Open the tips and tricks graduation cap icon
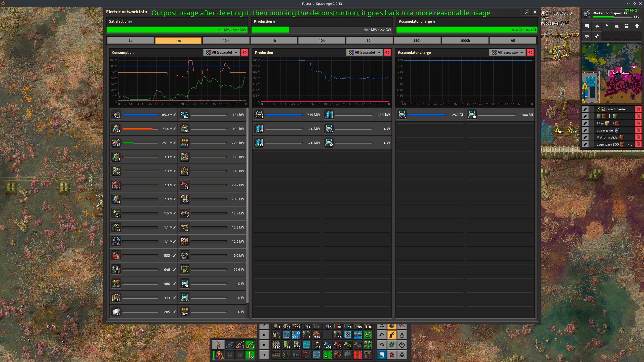The height and width of the screenshot is (362, 644). pyautogui.click(x=586, y=36)
